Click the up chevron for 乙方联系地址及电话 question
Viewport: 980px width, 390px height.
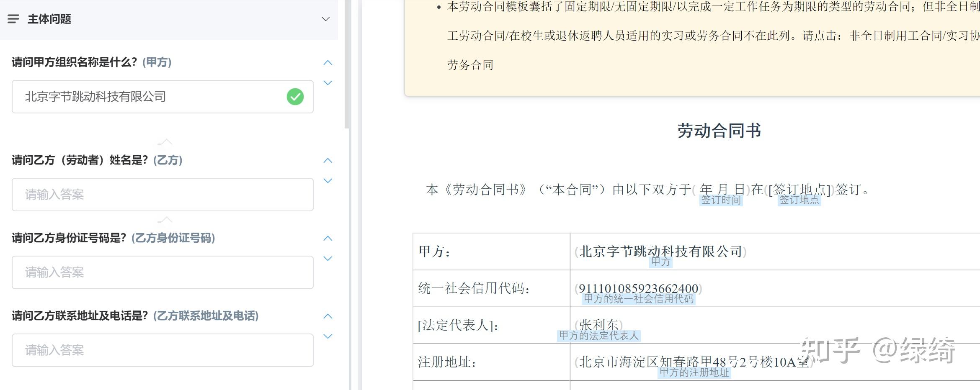(x=328, y=316)
